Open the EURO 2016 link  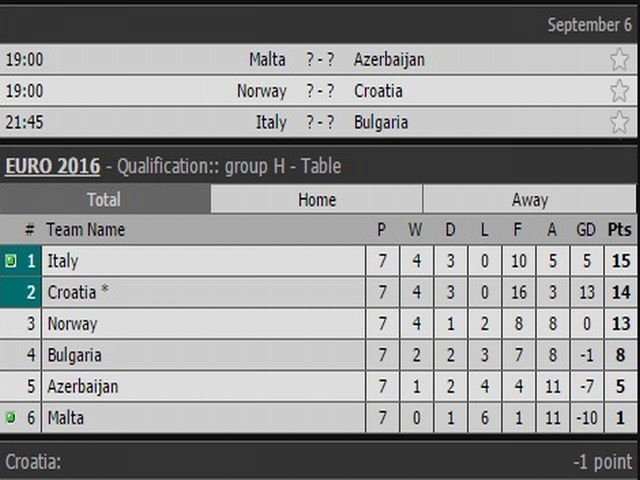[53, 166]
